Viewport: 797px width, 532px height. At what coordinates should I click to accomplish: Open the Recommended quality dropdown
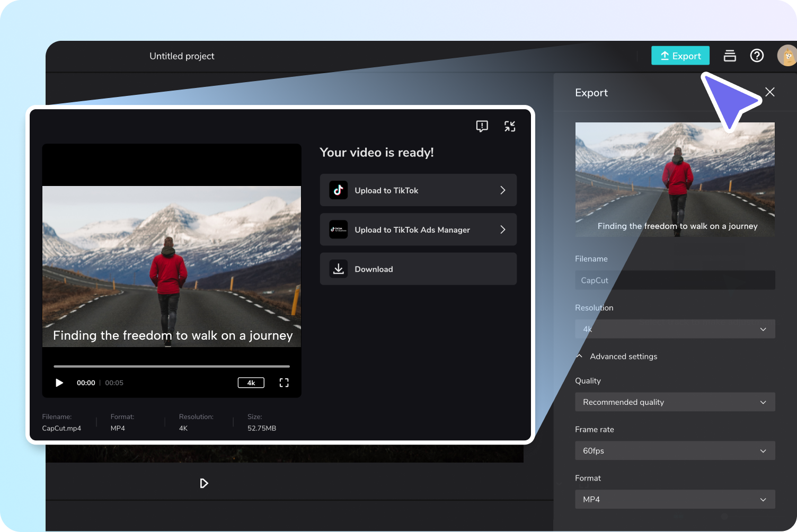point(675,402)
